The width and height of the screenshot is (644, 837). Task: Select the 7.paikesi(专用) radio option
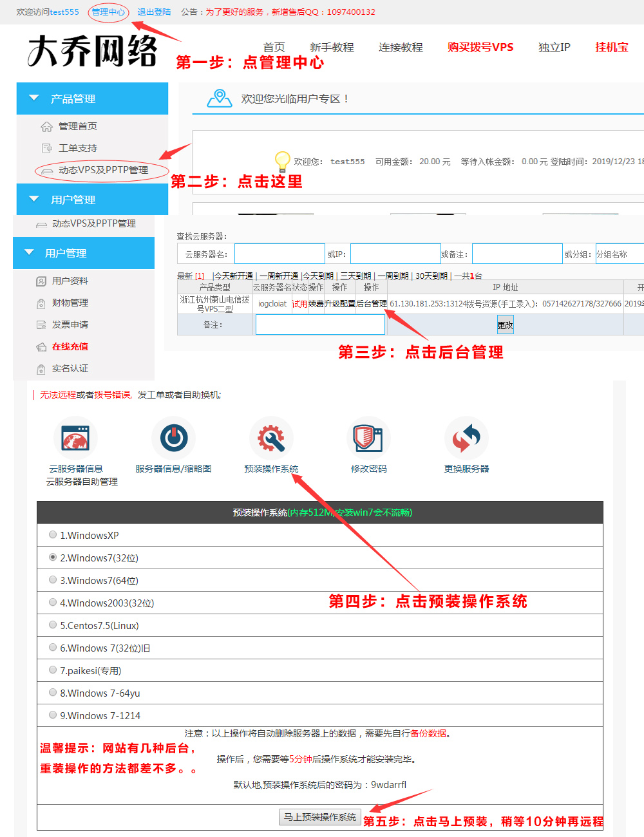53,670
